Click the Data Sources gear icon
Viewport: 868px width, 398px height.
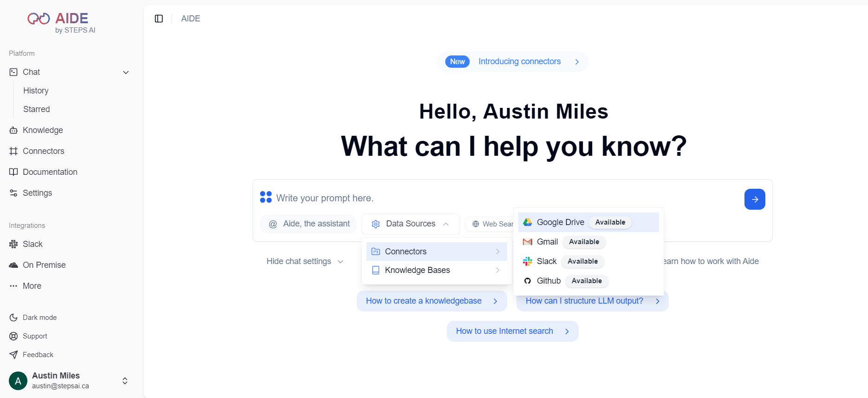coord(376,224)
